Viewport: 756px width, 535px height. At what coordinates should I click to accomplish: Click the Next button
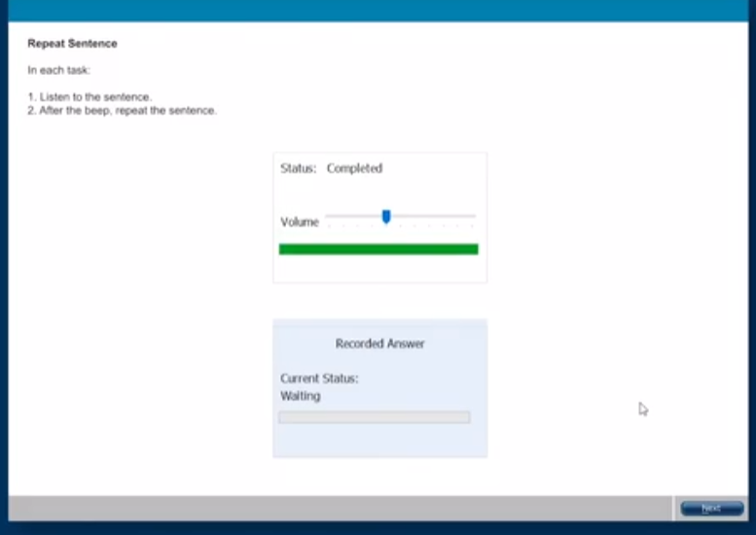711,509
